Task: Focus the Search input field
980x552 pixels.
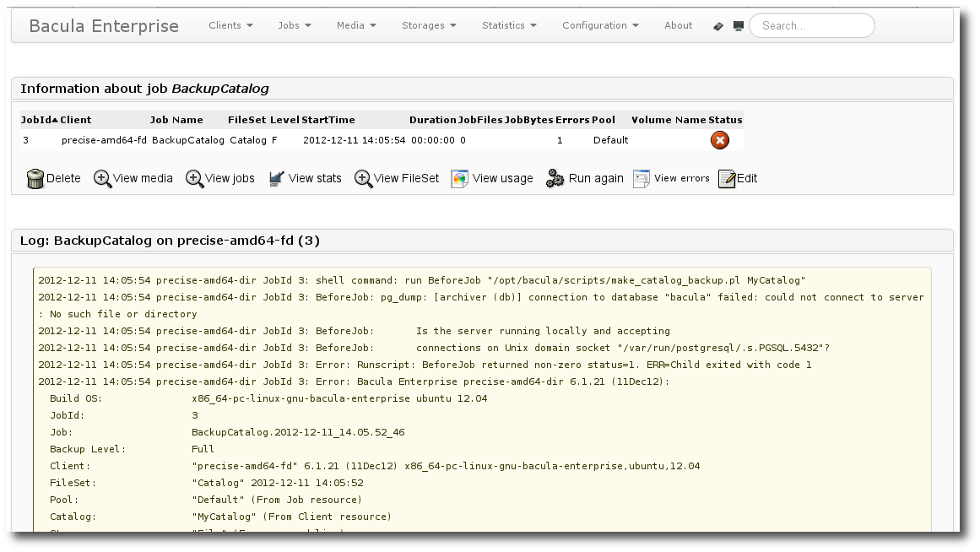Action: coord(812,25)
